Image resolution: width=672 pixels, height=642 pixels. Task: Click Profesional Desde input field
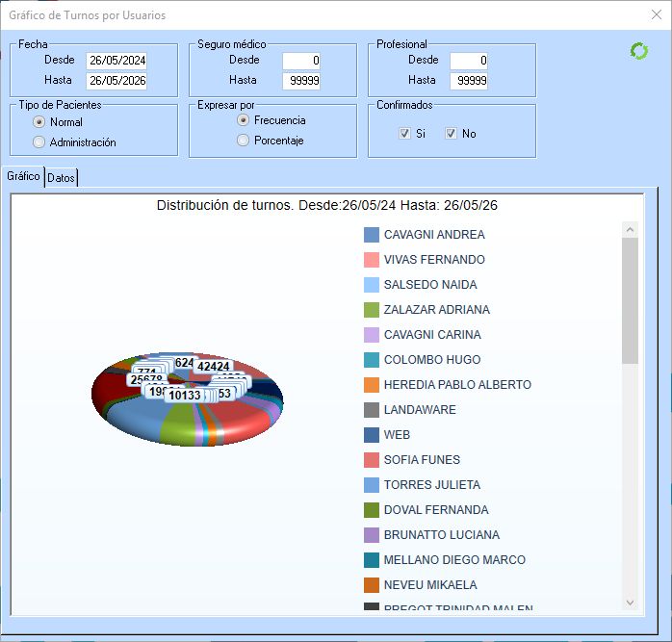point(469,61)
